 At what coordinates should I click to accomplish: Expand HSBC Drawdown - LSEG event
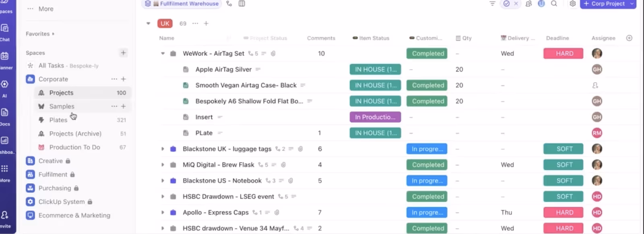coord(163,197)
